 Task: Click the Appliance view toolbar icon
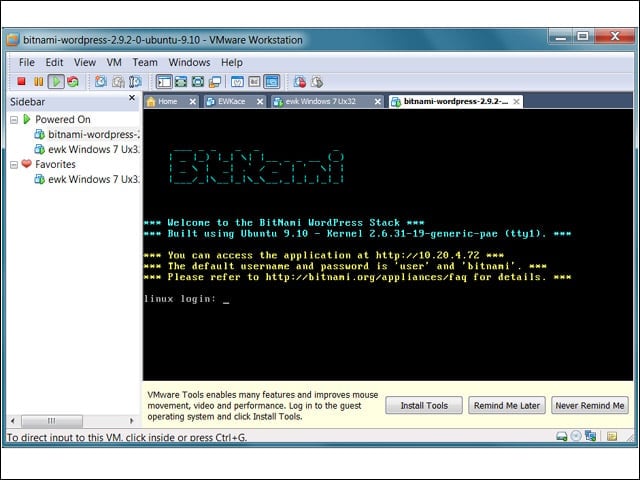point(254,82)
